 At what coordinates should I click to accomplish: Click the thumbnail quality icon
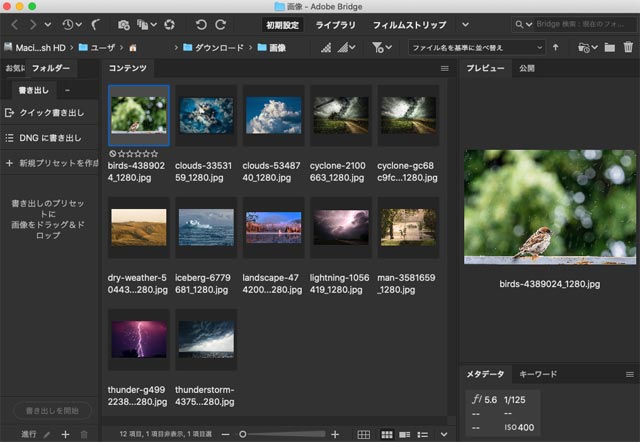[x=326, y=48]
